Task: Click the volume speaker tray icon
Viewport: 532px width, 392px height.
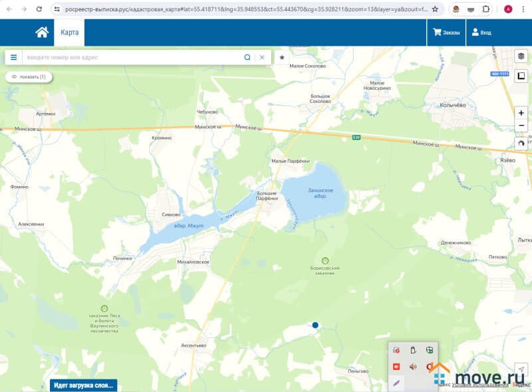Action: tap(413, 366)
